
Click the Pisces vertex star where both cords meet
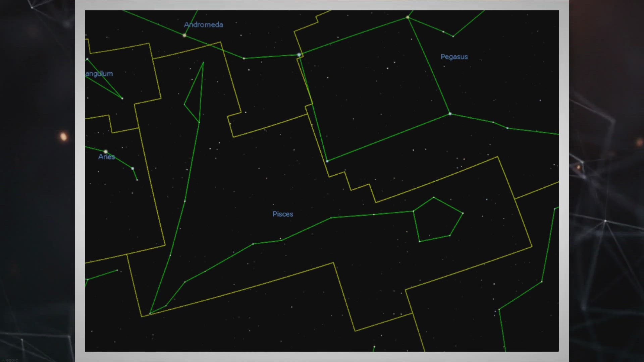pos(150,313)
